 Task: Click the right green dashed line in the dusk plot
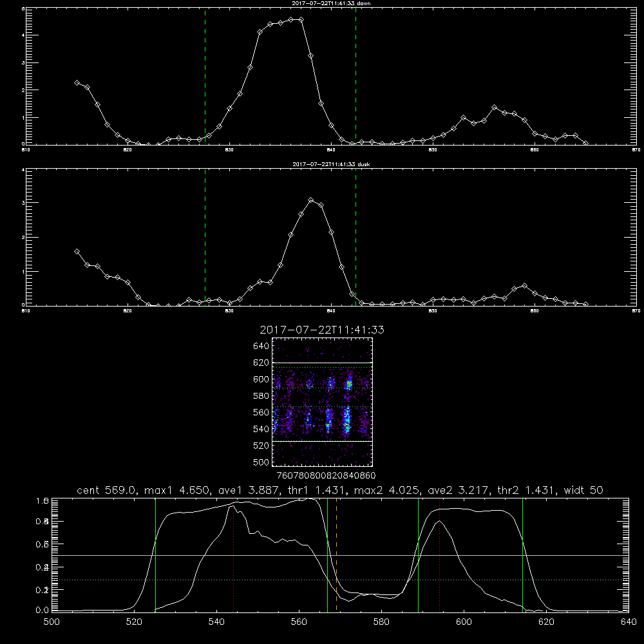[x=355, y=237]
